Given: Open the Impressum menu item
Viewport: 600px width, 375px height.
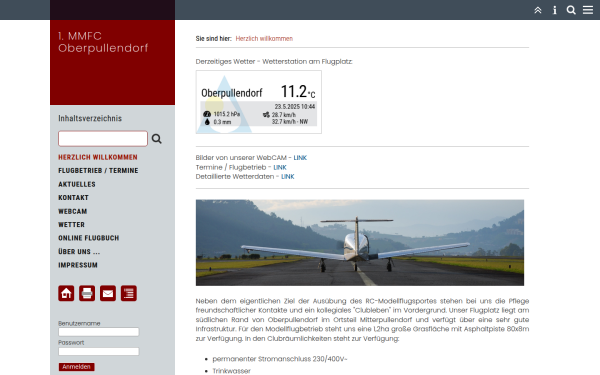Looking at the screenshot, I should pyautogui.click(x=78, y=265).
